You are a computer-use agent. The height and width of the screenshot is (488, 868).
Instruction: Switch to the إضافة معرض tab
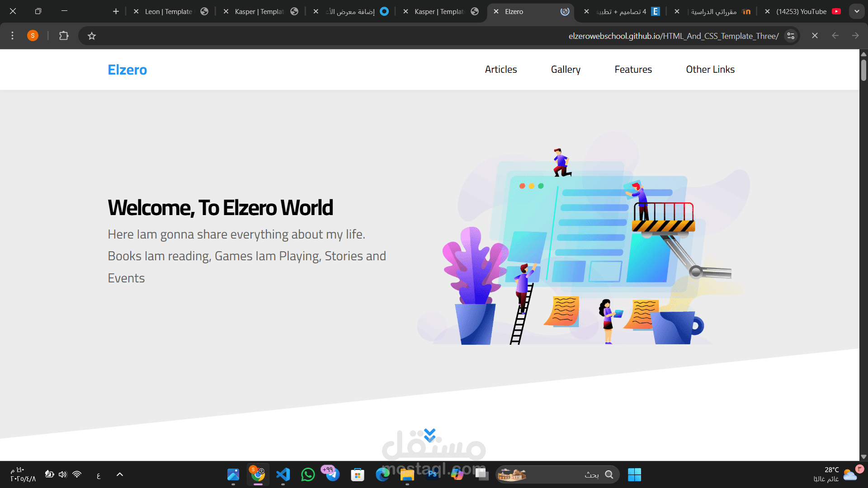pos(351,11)
